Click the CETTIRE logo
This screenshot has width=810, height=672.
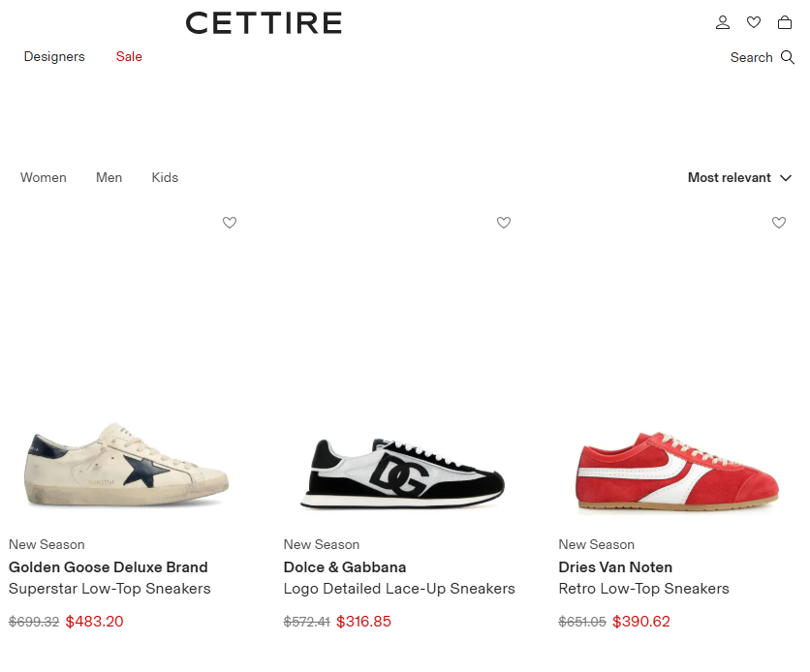pyautogui.click(x=264, y=23)
